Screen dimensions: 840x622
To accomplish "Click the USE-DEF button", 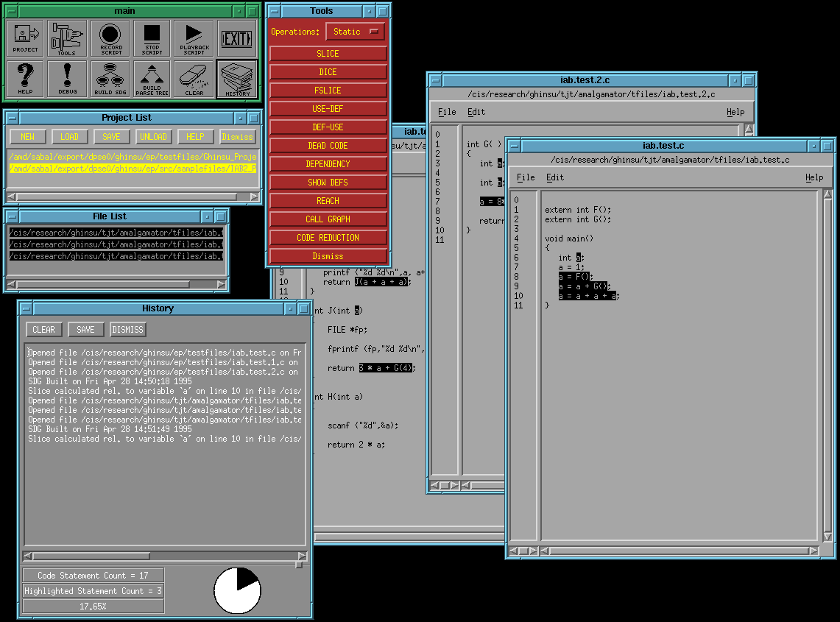I will click(x=328, y=109).
